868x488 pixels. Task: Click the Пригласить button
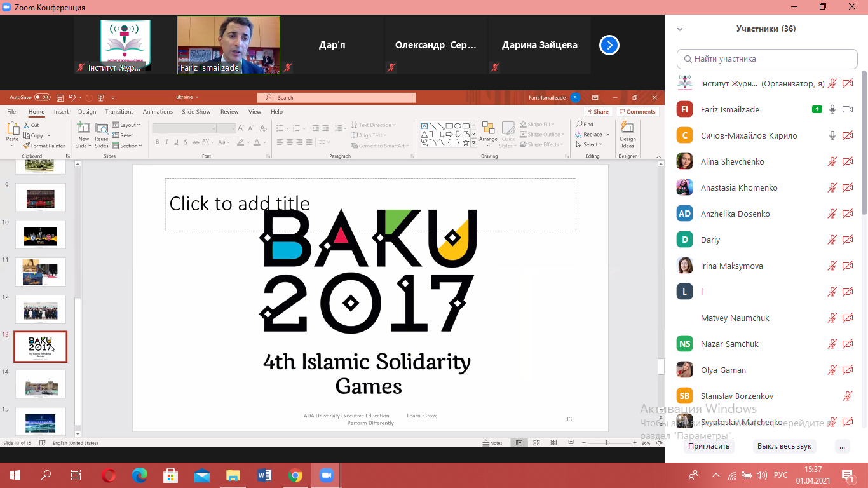(709, 446)
